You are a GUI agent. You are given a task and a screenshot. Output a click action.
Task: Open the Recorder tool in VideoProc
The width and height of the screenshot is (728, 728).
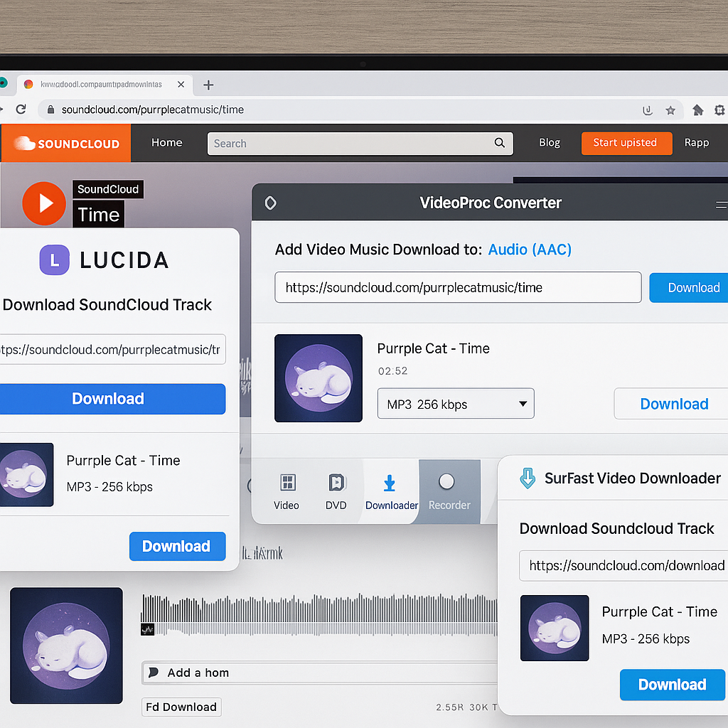[449, 492]
